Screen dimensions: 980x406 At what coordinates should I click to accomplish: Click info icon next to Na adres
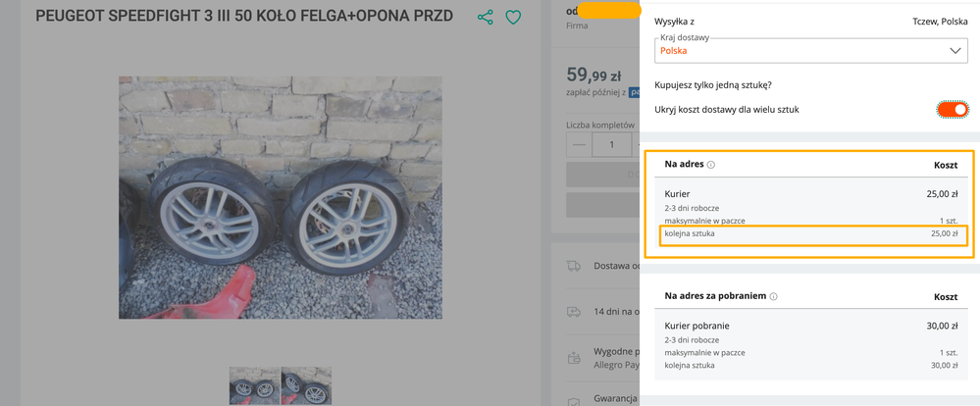tap(711, 165)
